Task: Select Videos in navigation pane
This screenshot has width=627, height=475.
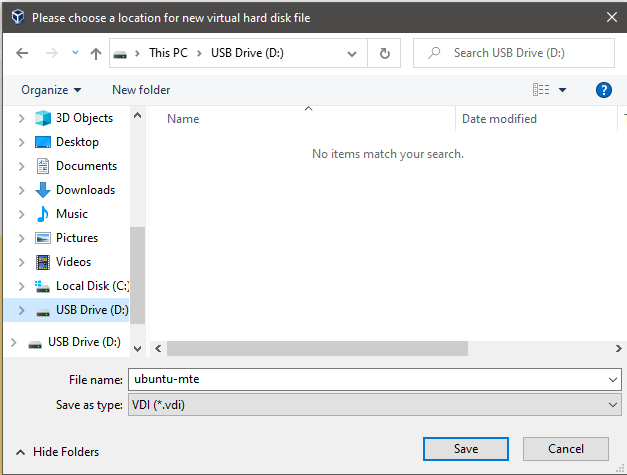Action: [74, 262]
